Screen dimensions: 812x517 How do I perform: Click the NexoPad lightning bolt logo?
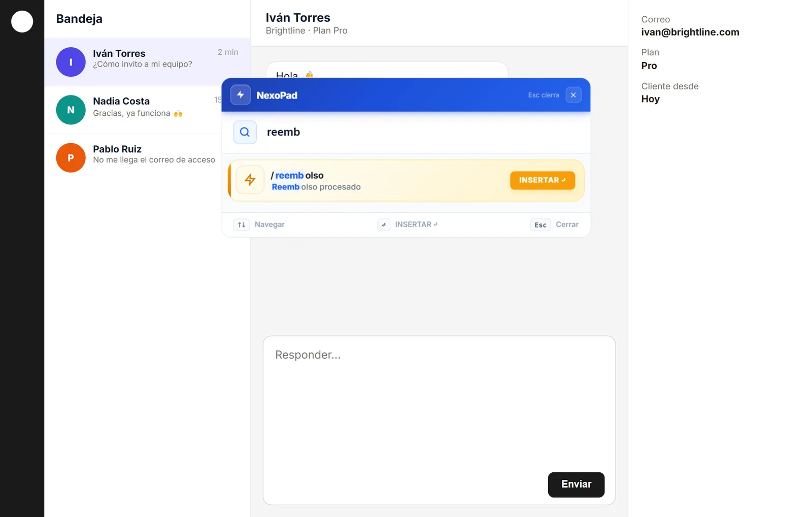[241, 95]
